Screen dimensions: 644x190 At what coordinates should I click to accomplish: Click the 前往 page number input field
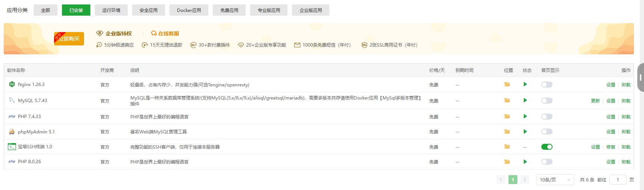coord(618,180)
